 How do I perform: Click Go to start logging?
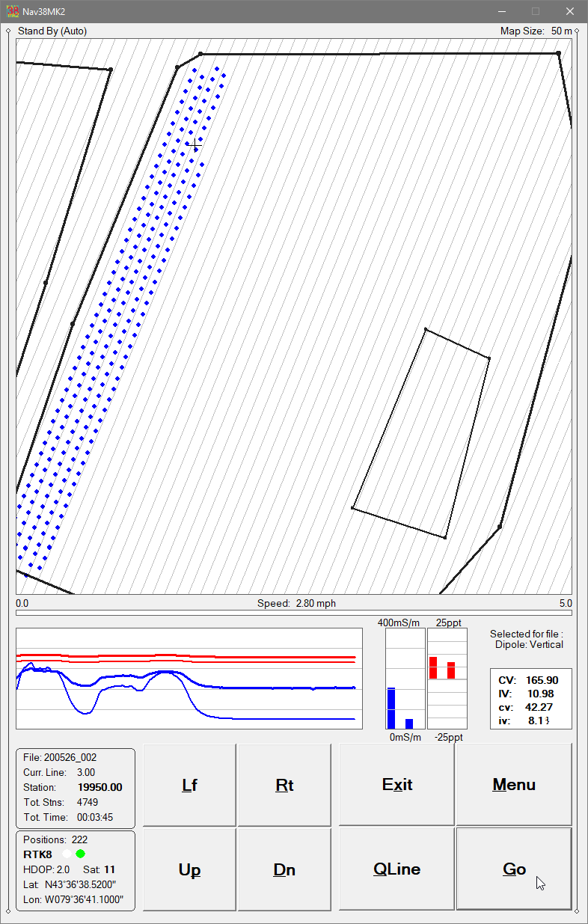point(514,869)
